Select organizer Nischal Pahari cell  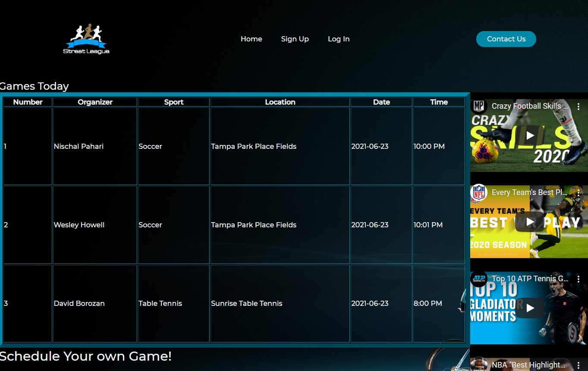click(95, 146)
